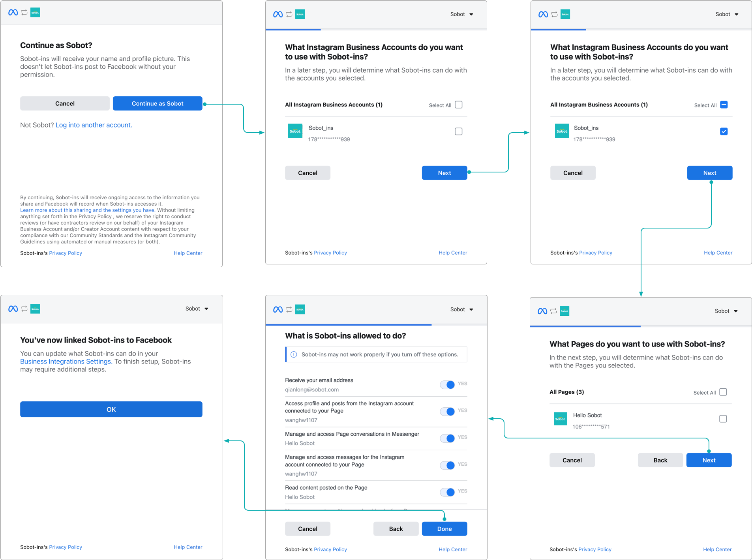The width and height of the screenshot is (752, 560).
Task: Click Sobot app logo in 'allowed to do' header
Action: tap(300, 309)
